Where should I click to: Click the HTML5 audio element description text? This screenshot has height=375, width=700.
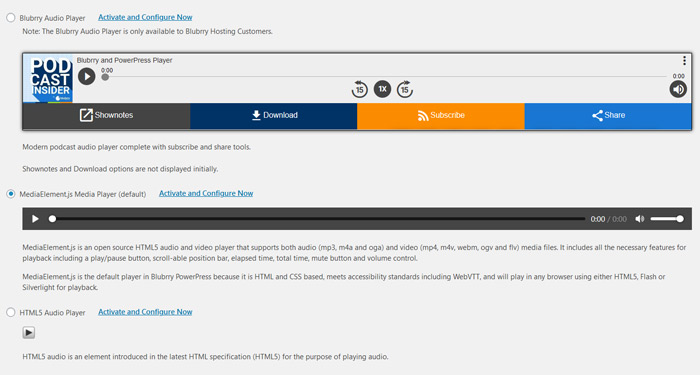coord(205,357)
